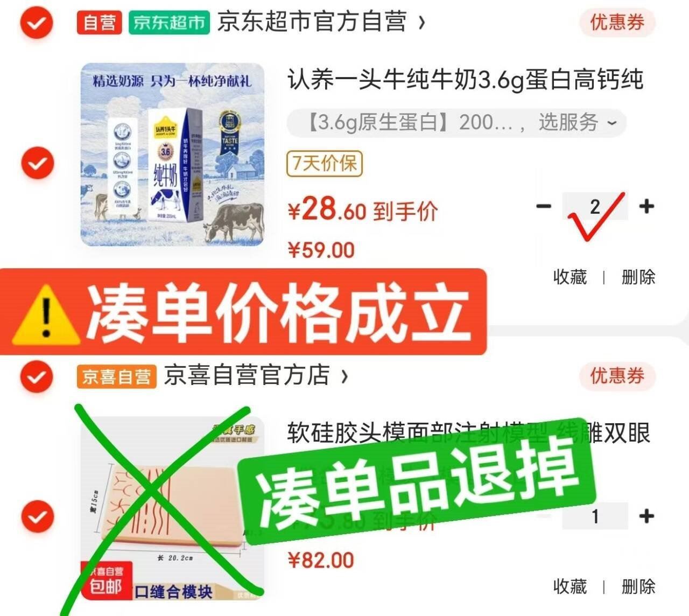Click the 7天价保 price protection tag
Image resolution: width=689 pixels, height=616 pixels.
(x=325, y=163)
